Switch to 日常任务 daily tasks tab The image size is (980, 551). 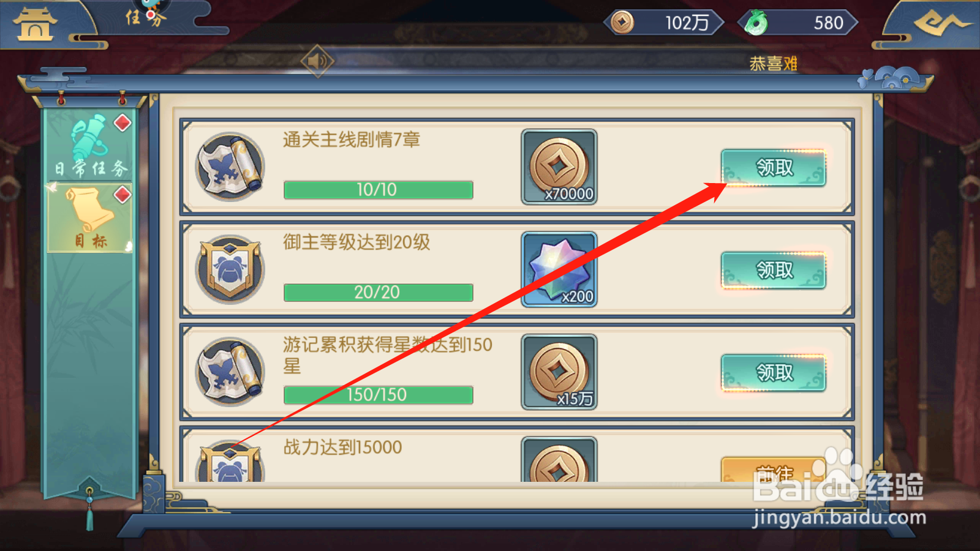91,144
